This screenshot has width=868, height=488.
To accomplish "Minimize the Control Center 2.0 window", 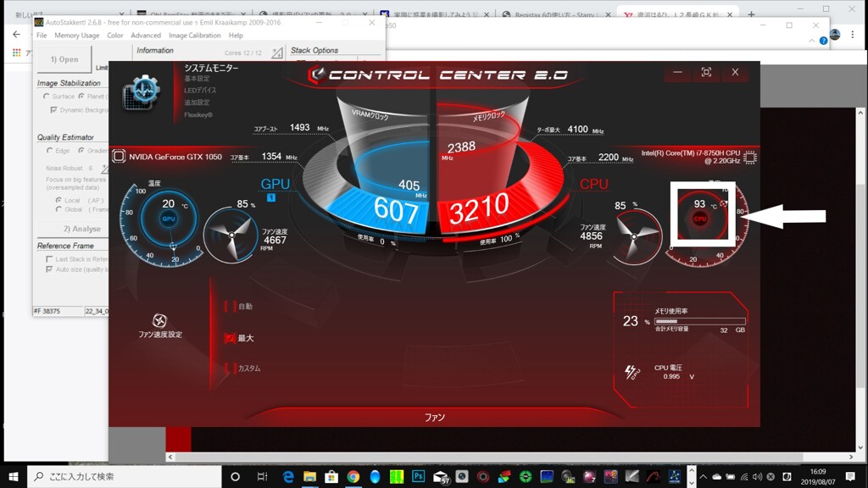I will [x=677, y=73].
